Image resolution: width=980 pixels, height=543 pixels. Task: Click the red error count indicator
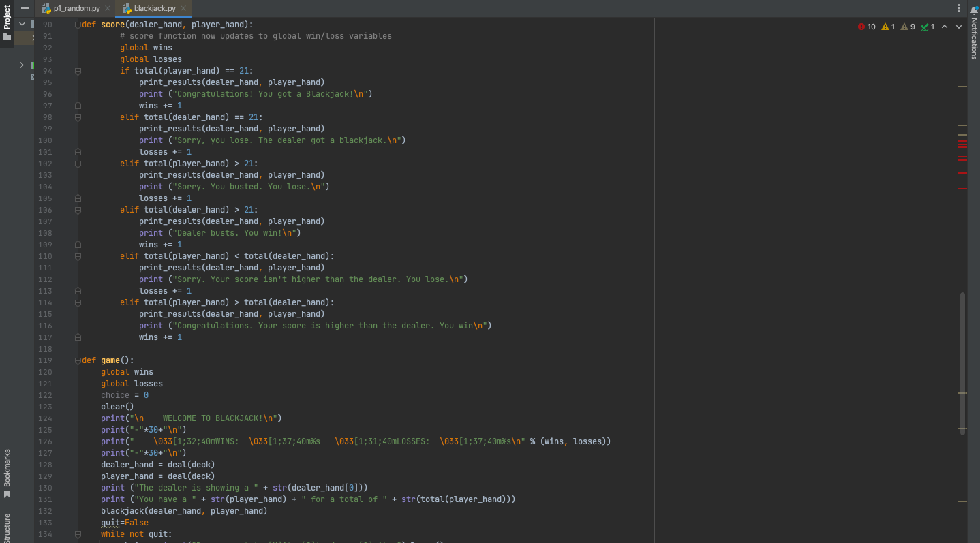[x=867, y=26]
